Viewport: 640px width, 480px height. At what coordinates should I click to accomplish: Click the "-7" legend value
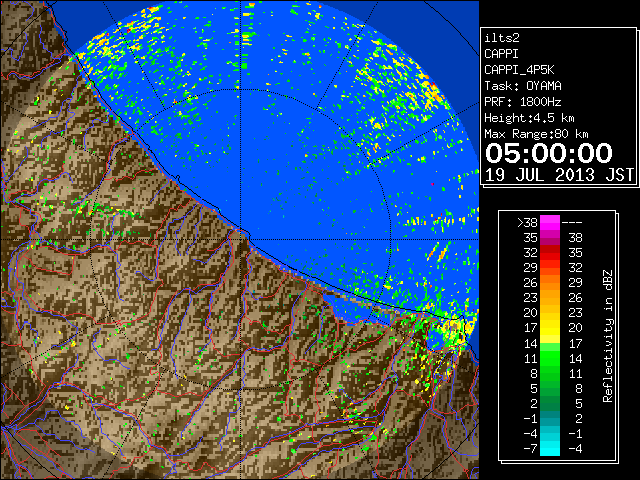pos(530,449)
